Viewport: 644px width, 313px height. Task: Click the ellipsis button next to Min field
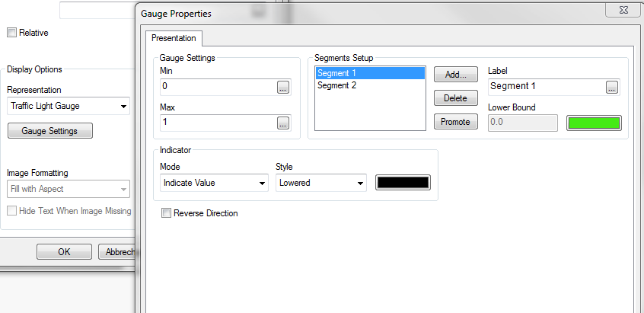283,88
